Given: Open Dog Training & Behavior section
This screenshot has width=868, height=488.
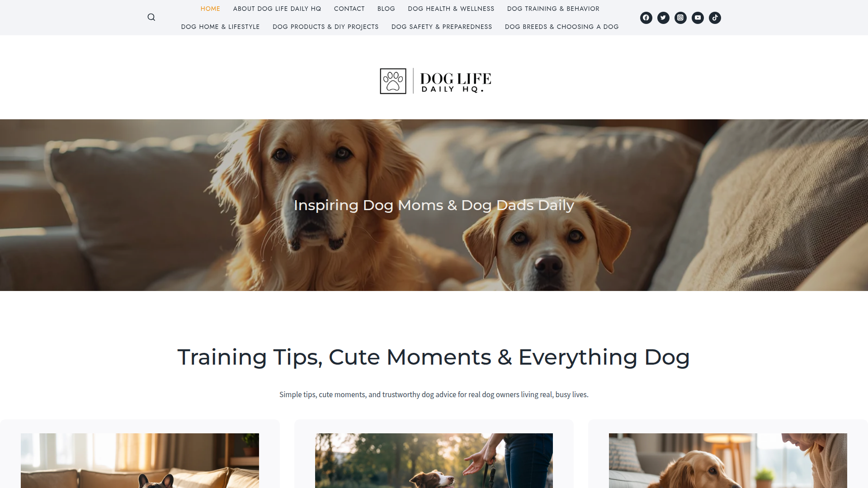Looking at the screenshot, I should tap(553, 9).
